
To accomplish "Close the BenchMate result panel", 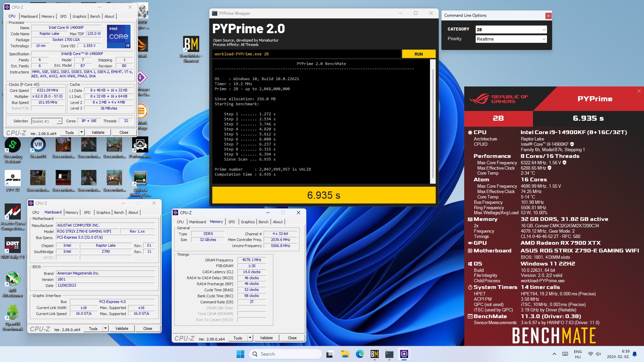I will point(639,91).
